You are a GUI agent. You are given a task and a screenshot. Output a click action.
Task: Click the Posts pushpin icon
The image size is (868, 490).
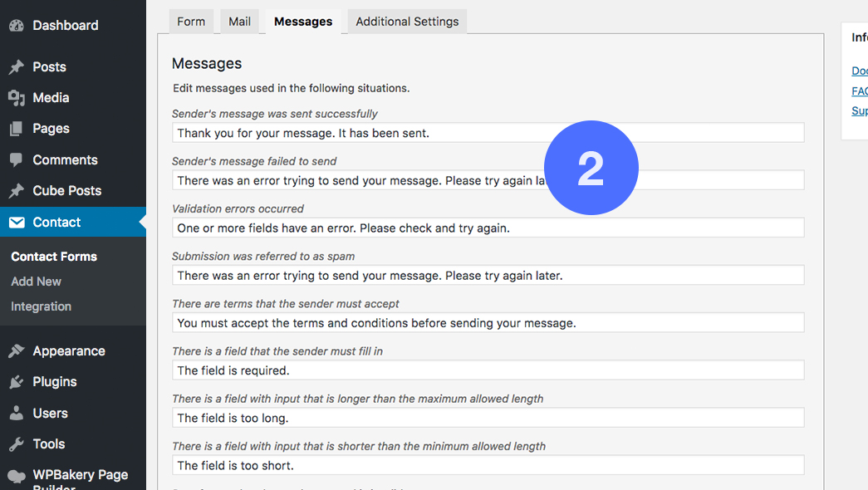(x=16, y=67)
